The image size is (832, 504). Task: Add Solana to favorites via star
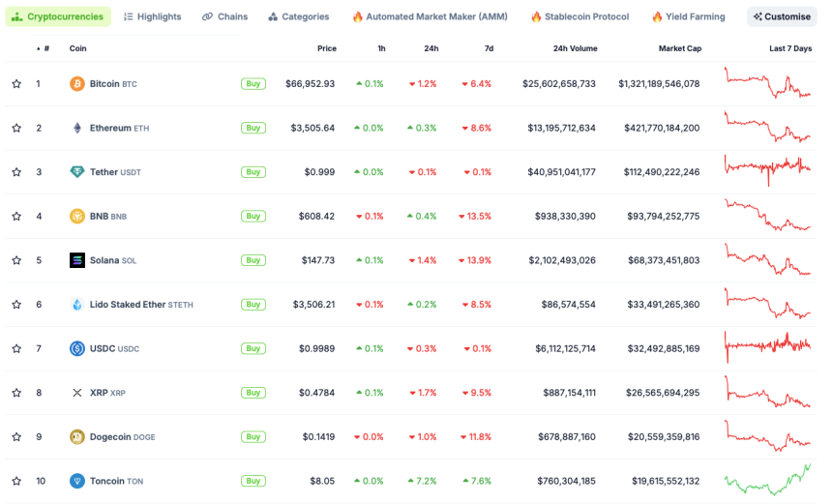tap(17, 260)
